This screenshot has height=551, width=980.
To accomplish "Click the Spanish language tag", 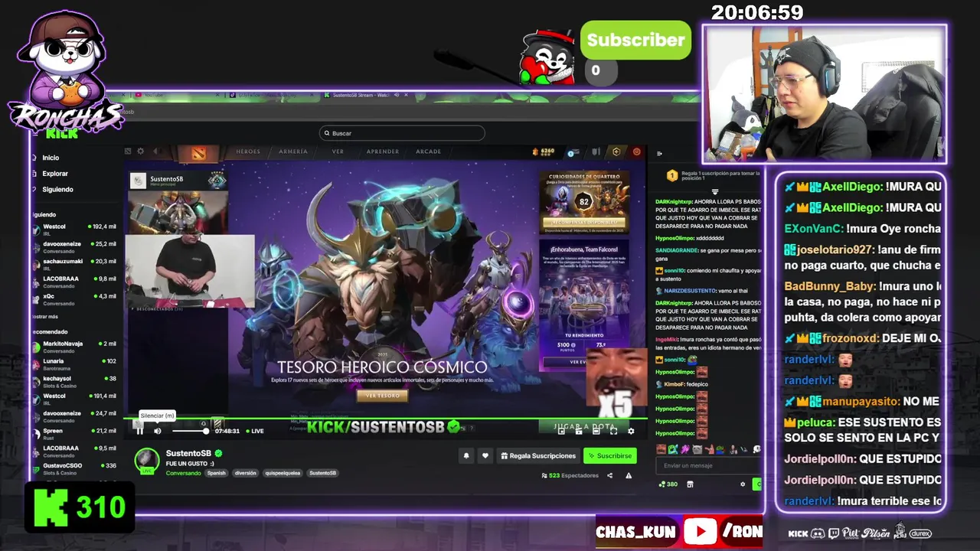I will (217, 473).
